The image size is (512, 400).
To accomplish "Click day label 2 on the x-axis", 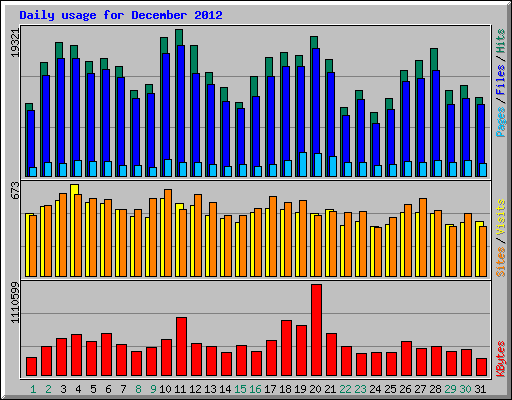I will pyautogui.click(x=48, y=389).
